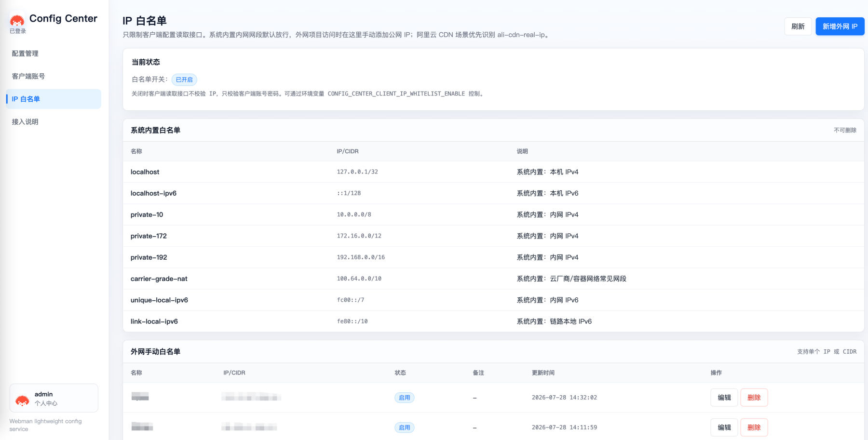Screen dimensions: 868x440
Task: Click the 刷新 button
Action: tap(798, 27)
